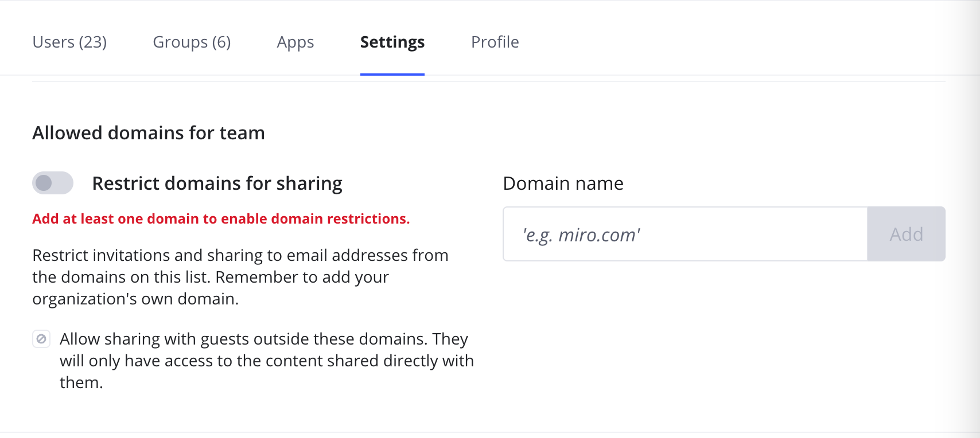Click the blue underline beneath Settings
This screenshot has width=980, height=438.
tap(392, 74)
